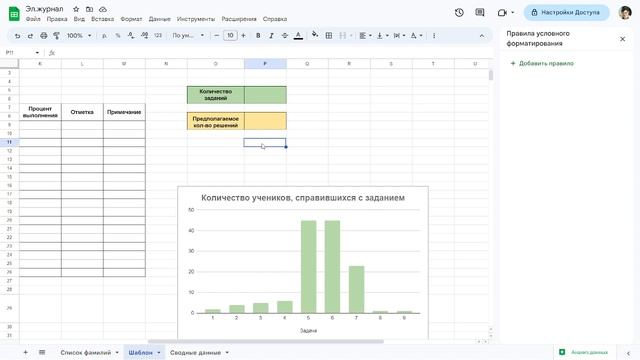Image resolution: width=640 pixels, height=360 pixels.
Task: Open the comments icon
Action: point(480,13)
